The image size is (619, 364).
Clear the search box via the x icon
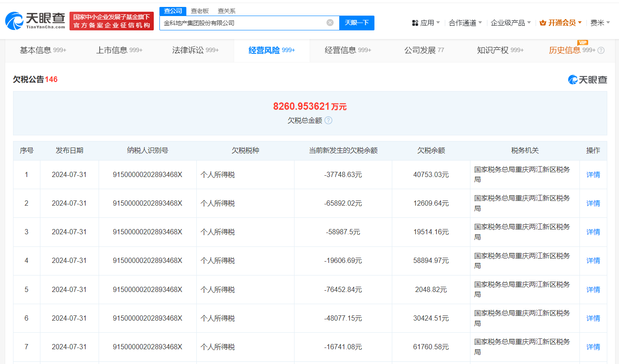click(x=330, y=23)
